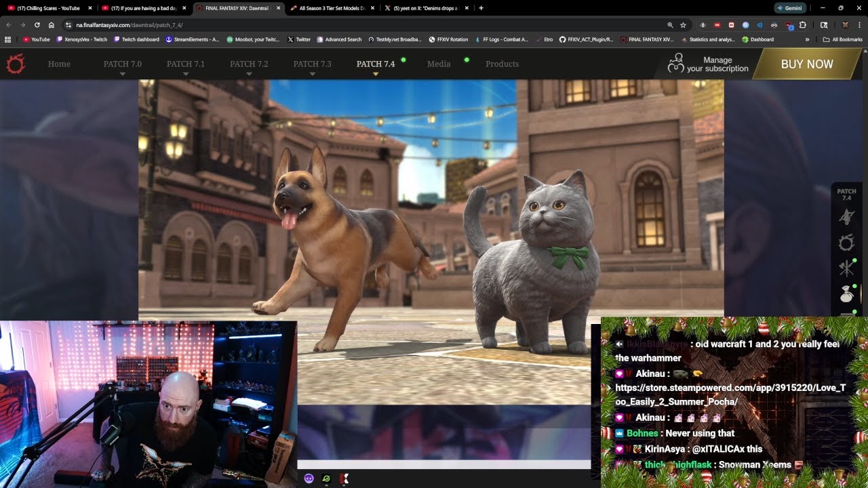868x488 pixels.
Task: Click the zoom magnifier icon in address bar
Action: 670,24
